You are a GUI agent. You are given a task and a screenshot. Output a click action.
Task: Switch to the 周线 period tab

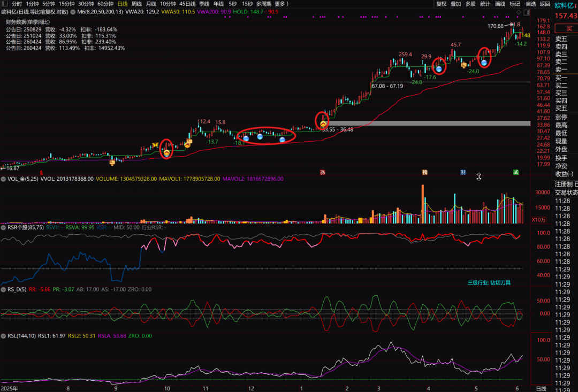(x=137, y=4)
